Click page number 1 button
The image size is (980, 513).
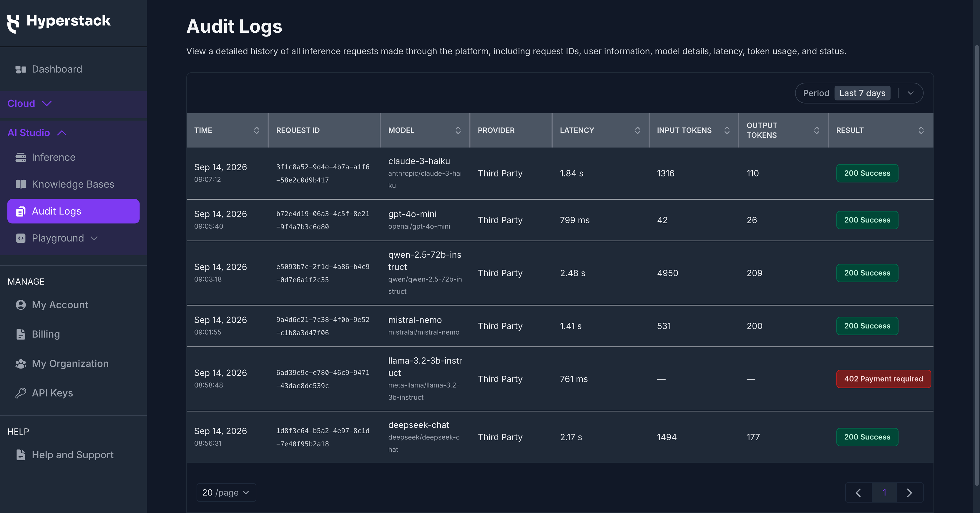885,493
